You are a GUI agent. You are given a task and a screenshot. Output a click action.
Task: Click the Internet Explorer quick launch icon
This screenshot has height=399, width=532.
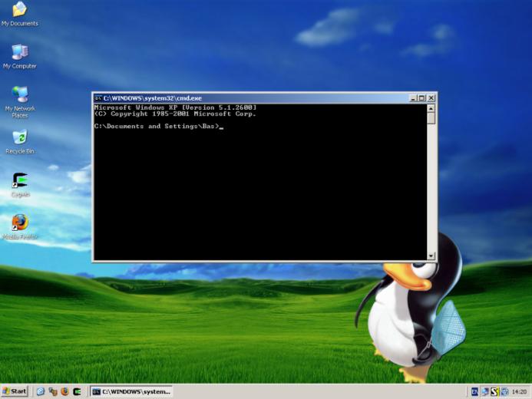click(41, 391)
